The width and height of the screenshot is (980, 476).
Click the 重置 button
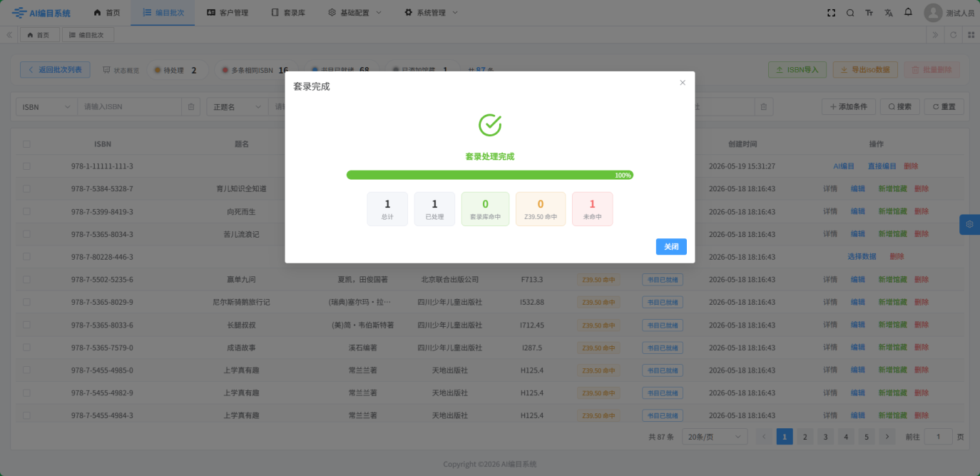pos(944,107)
